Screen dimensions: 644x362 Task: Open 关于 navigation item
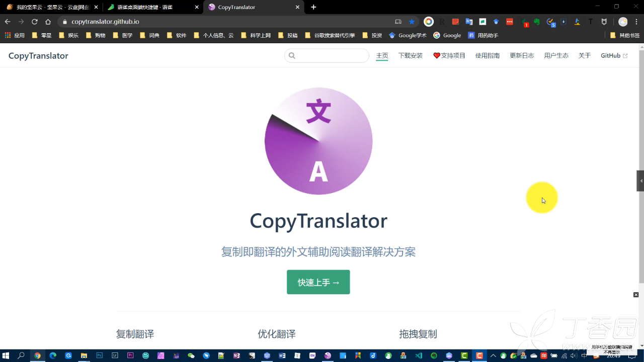(585, 56)
